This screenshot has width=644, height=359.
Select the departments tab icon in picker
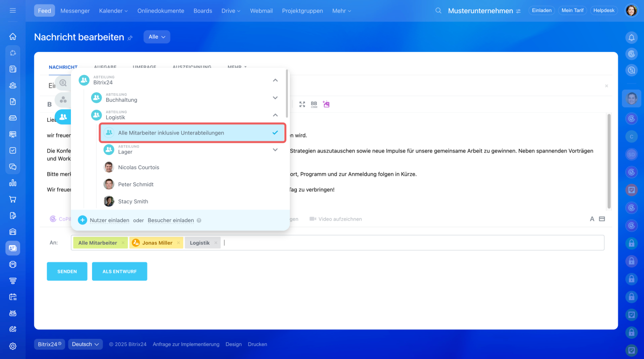click(x=63, y=117)
